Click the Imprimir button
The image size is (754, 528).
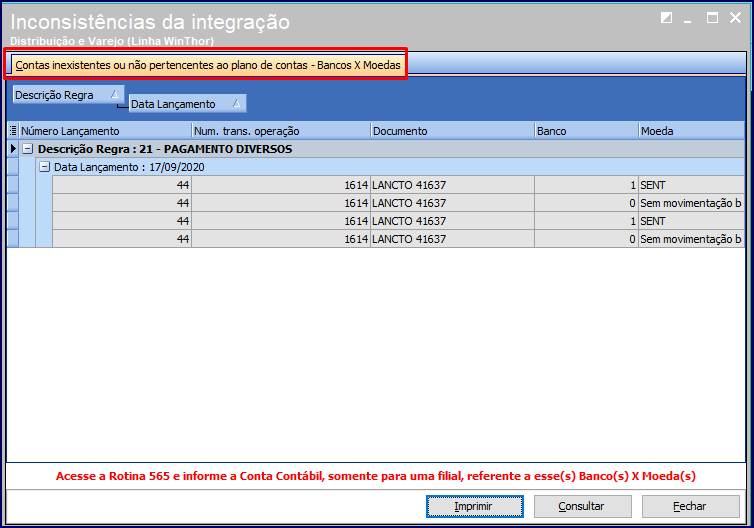tap(475, 506)
